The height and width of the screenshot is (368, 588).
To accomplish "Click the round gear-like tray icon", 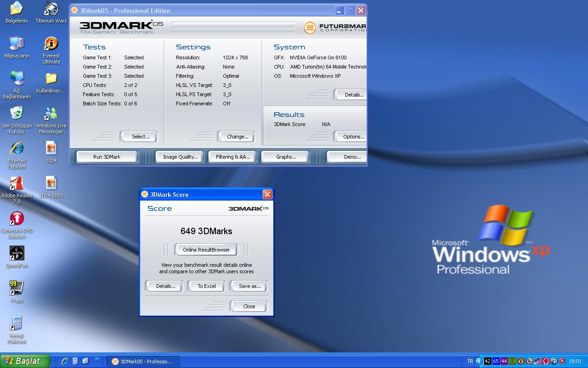I will click(x=529, y=361).
